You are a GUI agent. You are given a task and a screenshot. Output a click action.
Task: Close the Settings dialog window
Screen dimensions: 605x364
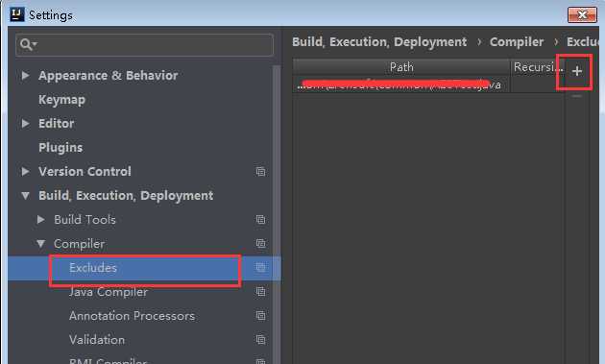[x=582, y=15]
